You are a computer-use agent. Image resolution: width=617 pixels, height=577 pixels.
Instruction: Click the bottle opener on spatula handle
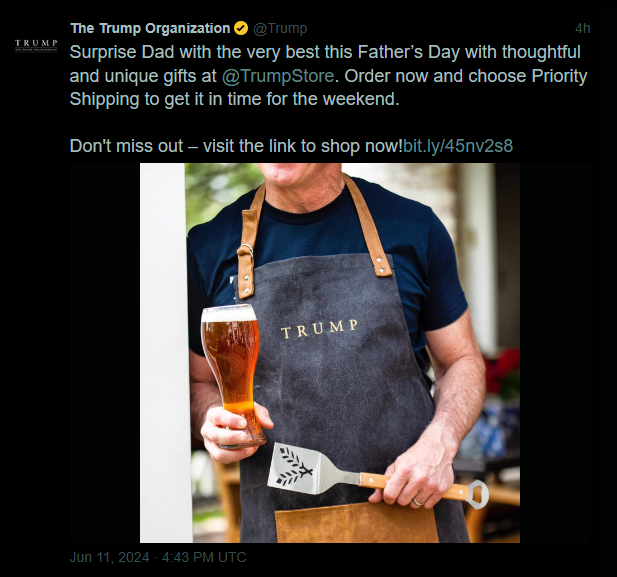point(477,494)
